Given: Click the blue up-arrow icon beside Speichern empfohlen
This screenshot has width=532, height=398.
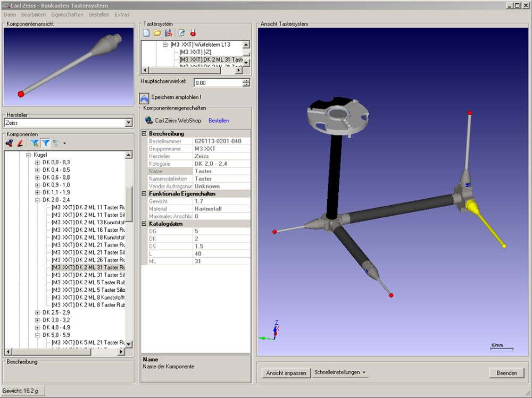Looking at the screenshot, I should pyautogui.click(x=144, y=98).
